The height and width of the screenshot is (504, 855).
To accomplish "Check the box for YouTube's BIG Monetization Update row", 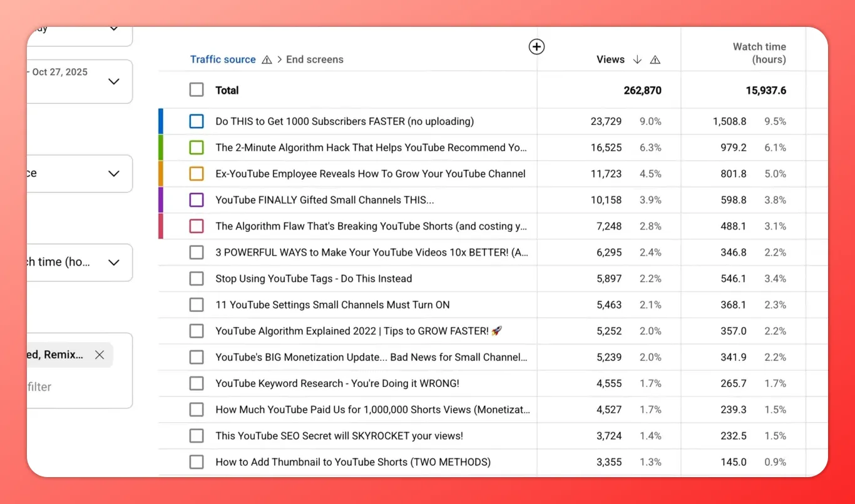I will (x=197, y=357).
